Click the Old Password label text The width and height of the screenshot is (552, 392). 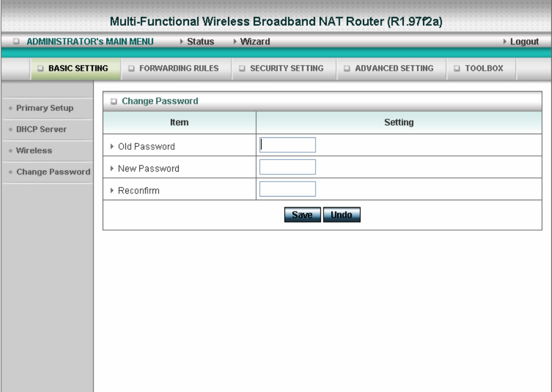tap(146, 146)
